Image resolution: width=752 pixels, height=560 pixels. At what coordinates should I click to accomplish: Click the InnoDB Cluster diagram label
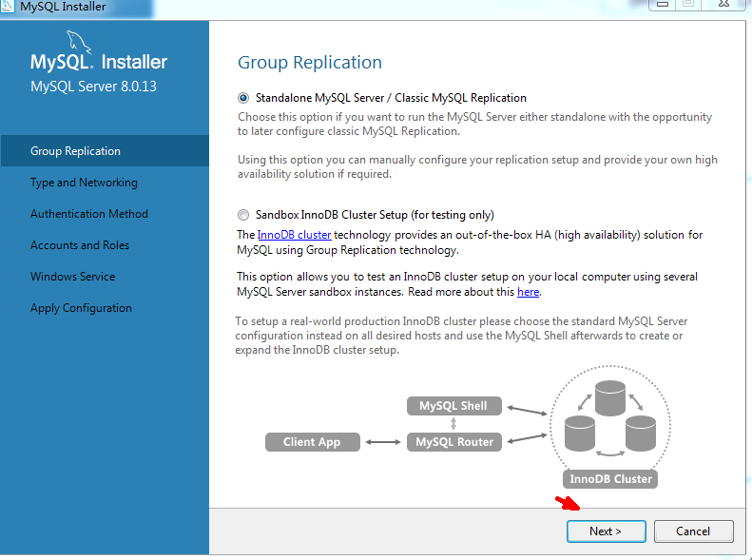[610, 479]
